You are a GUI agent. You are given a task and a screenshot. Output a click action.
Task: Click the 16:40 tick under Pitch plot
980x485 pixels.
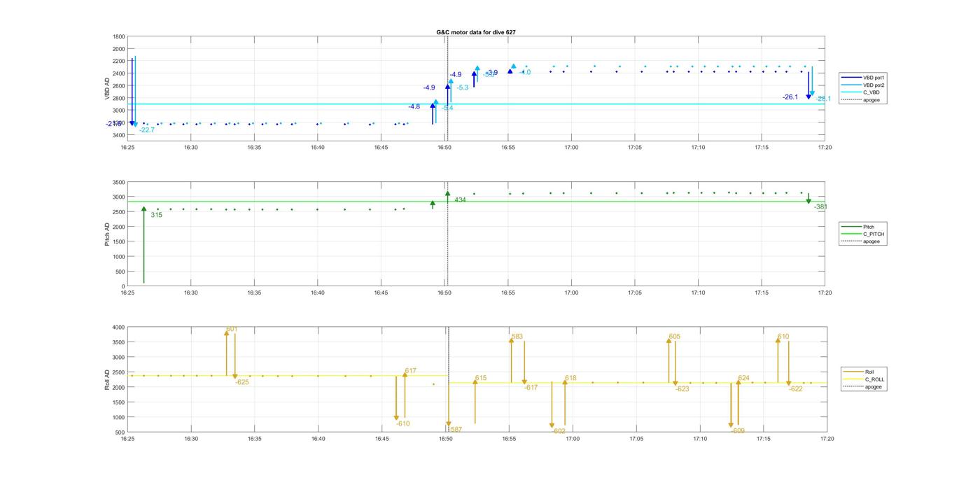(317, 293)
